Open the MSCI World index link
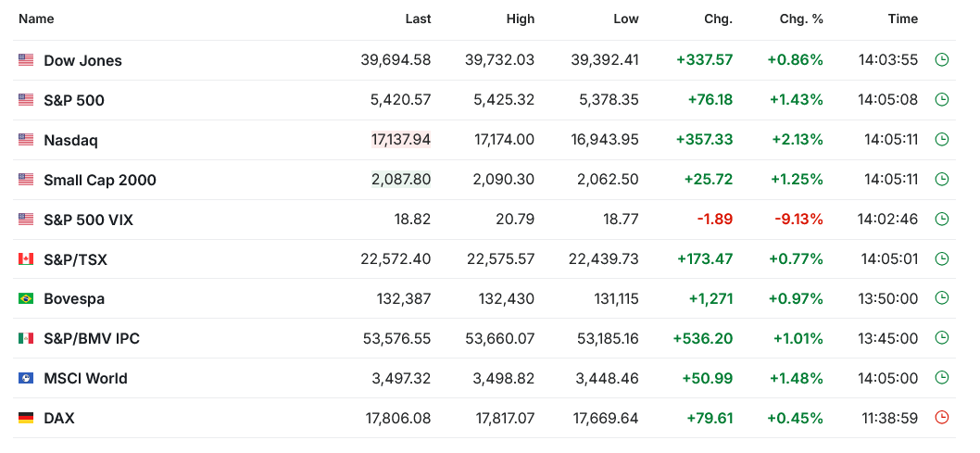Viewport: 980px width, 453px height. pyautogui.click(x=85, y=379)
